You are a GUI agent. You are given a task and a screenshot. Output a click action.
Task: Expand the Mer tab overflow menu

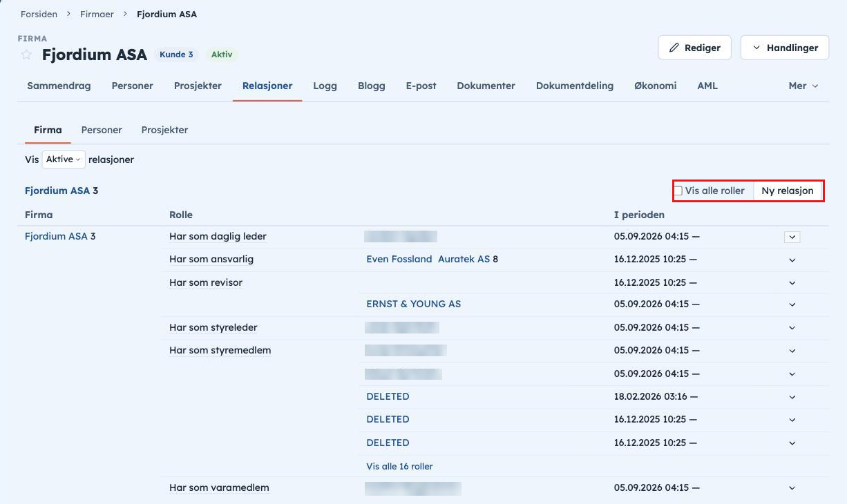click(x=803, y=86)
